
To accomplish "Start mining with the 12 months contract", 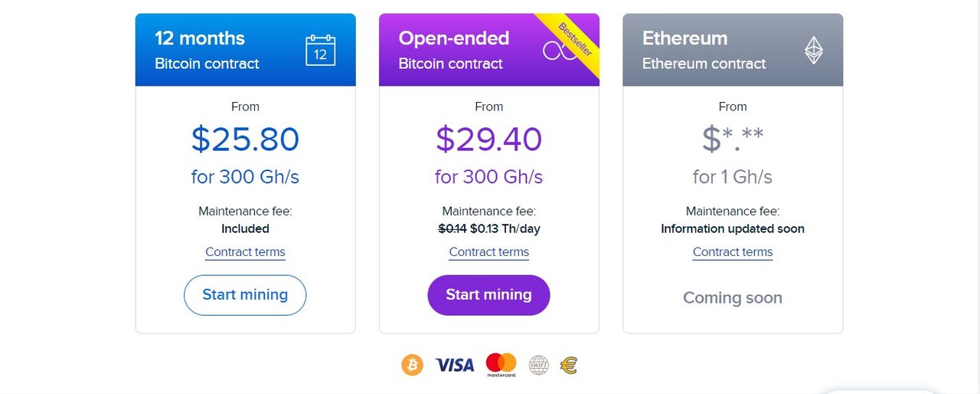I will (x=245, y=295).
